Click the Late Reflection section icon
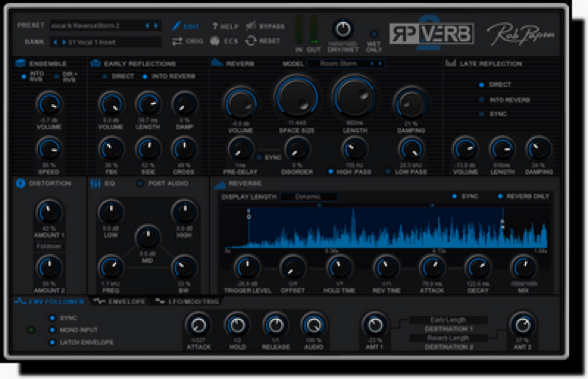This screenshot has height=379, width=588. click(451, 63)
